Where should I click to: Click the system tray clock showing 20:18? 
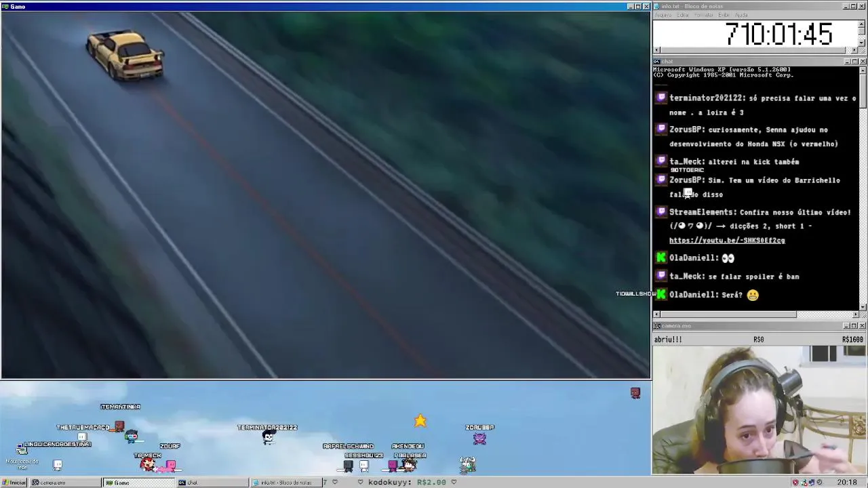coord(847,483)
